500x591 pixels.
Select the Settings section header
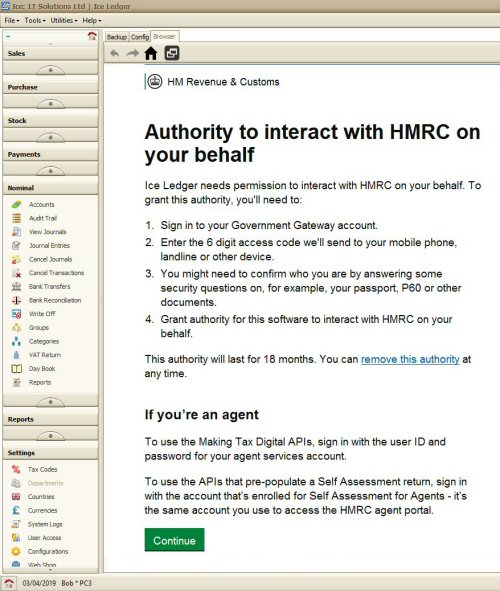point(50,453)
